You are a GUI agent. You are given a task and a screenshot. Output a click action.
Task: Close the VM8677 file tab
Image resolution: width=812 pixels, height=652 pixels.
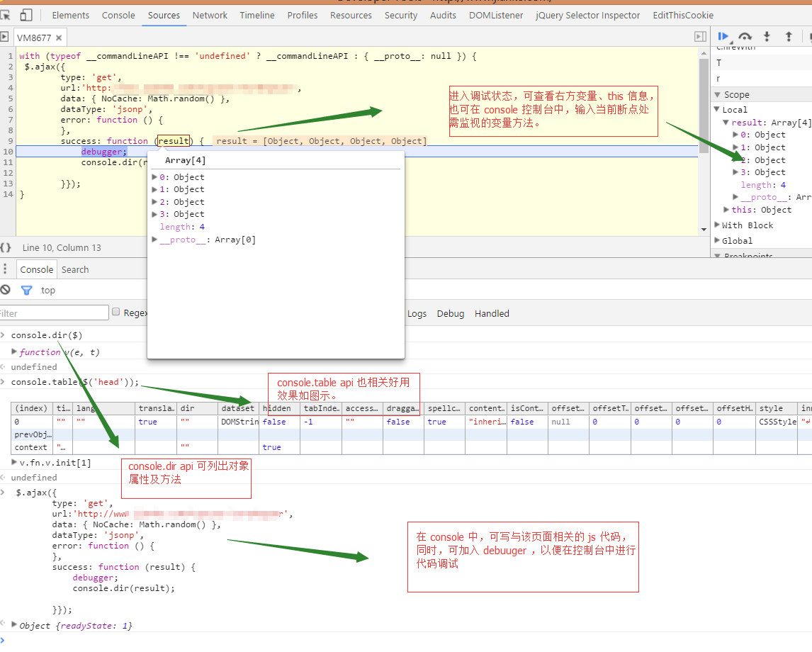[59, 38]
